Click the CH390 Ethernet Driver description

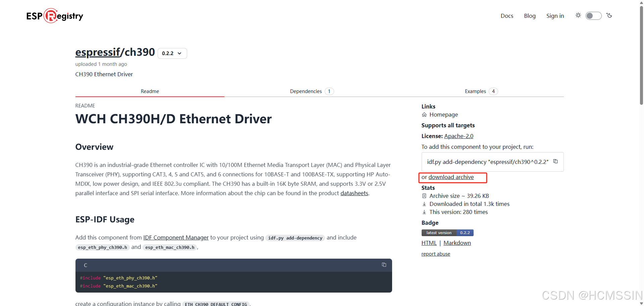[x=104, y=74]
